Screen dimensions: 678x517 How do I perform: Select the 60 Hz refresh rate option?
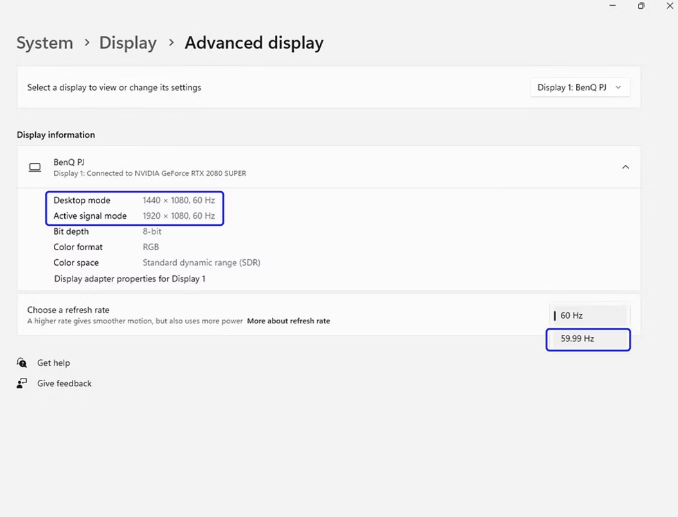(588, 316)
